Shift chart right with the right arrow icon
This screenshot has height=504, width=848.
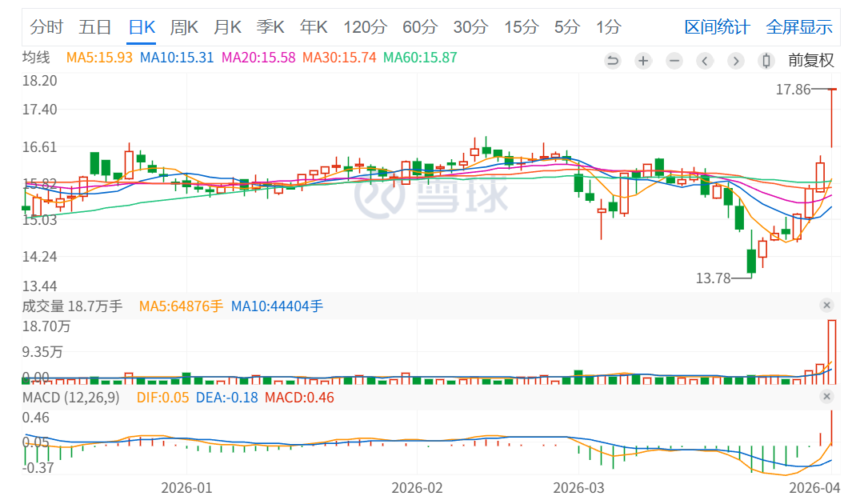coord(736,61)
